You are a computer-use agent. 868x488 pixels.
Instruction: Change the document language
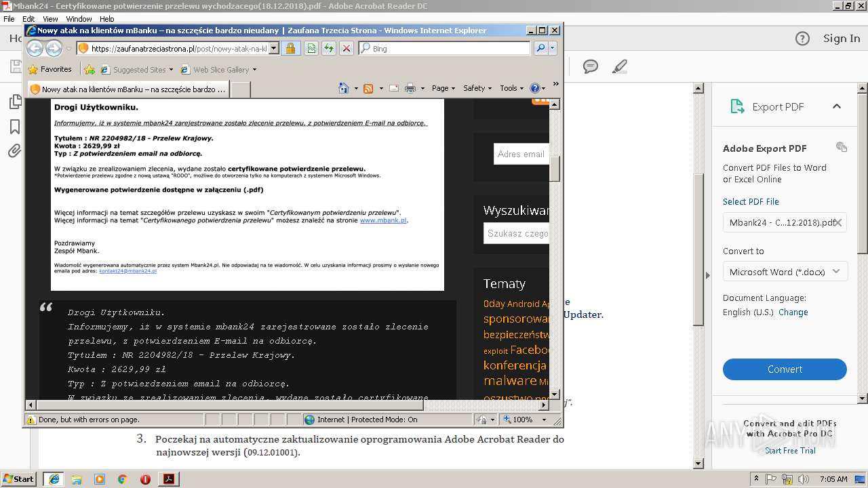tap(793, 312)
